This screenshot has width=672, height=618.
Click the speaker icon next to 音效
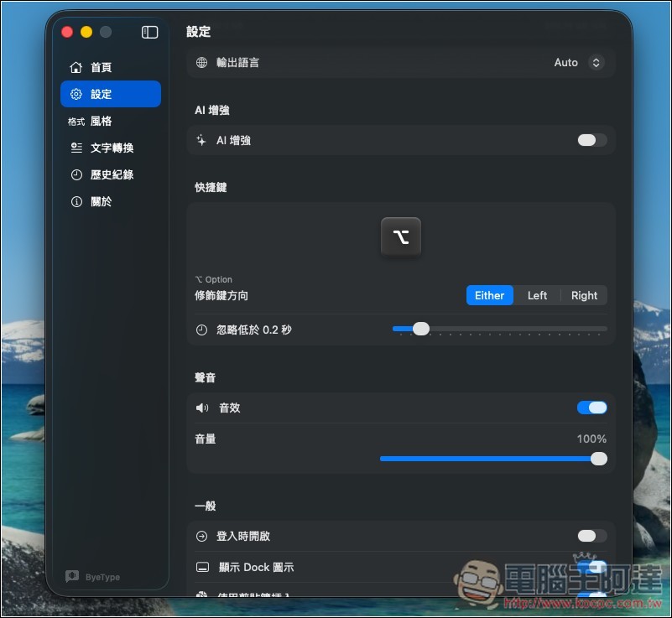(201, 408)
